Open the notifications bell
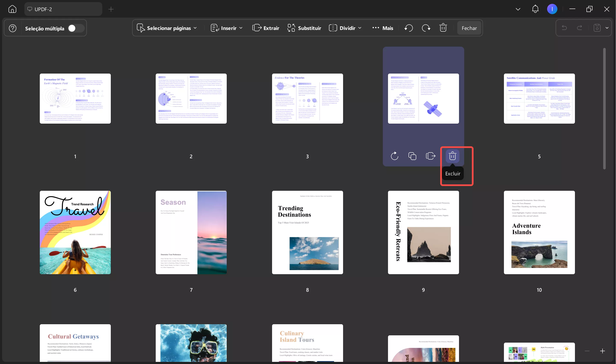The width and height of the screenshot is (616, 364). (535, 9)
